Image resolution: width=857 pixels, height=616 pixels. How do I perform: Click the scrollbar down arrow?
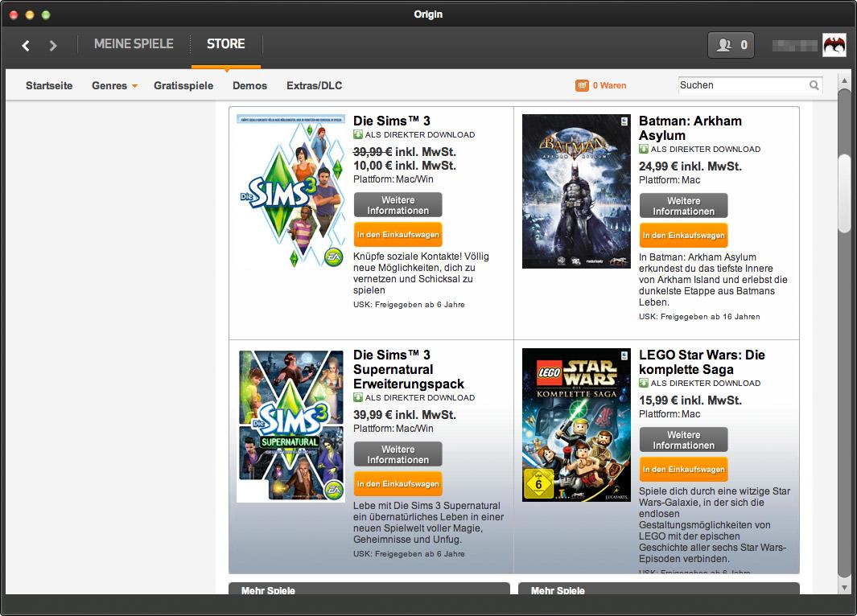point(844,588)
